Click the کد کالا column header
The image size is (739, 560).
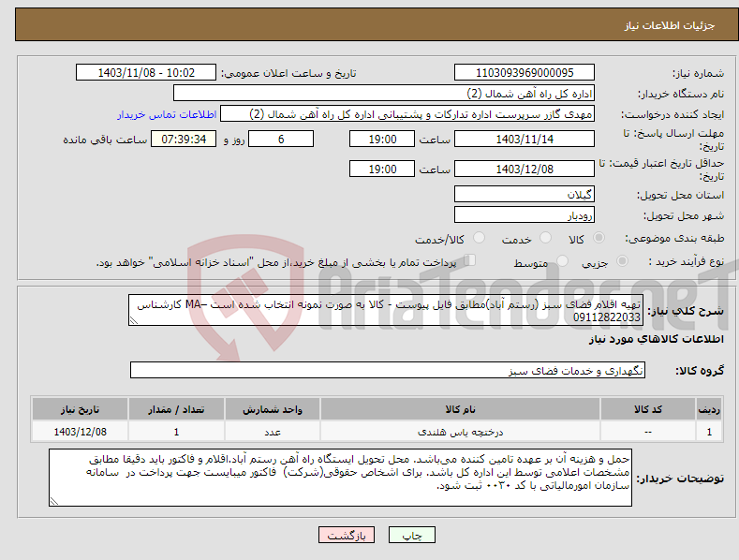(648, 409)
